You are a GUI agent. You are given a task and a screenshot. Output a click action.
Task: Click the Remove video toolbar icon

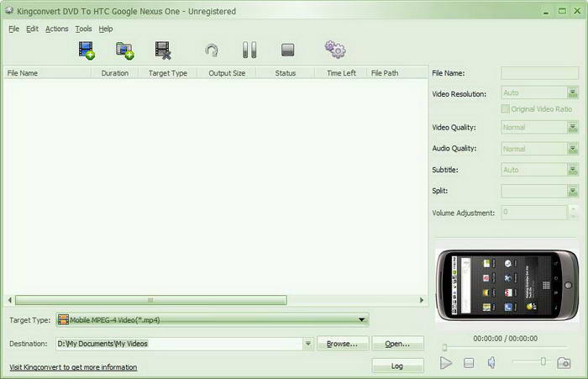click(x=163, y=50)
